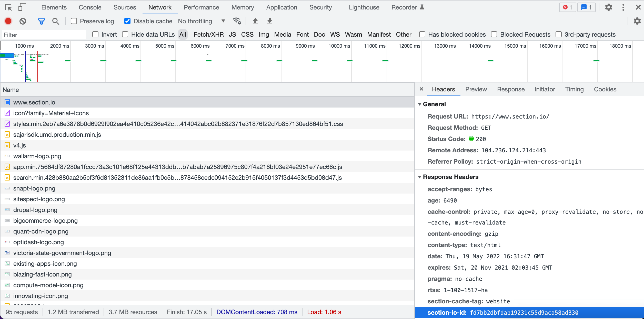The width and height of the screenshot is (644, 319).
Task: Close DevTools panel X icon
Action: (638, 7)
